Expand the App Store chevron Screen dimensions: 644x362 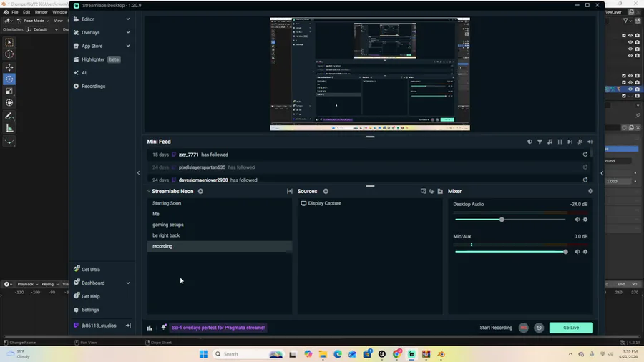pos(128,46)
